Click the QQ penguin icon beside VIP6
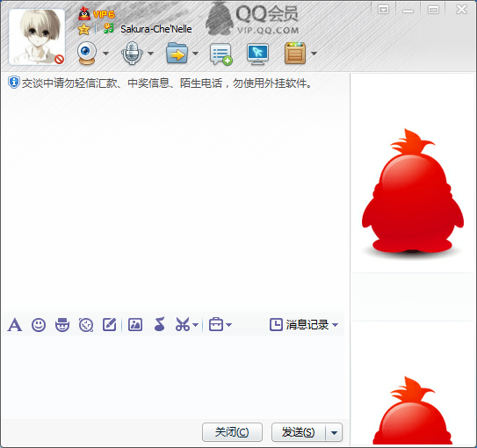The image size is (477, 448). (x=84, y=13)
